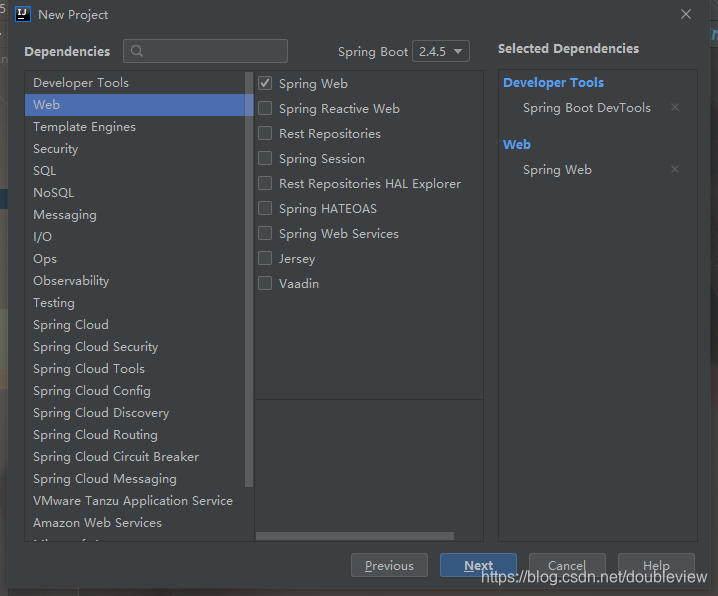Remove Spring Boot DevTools from selected dependencies

pos(674,107)
